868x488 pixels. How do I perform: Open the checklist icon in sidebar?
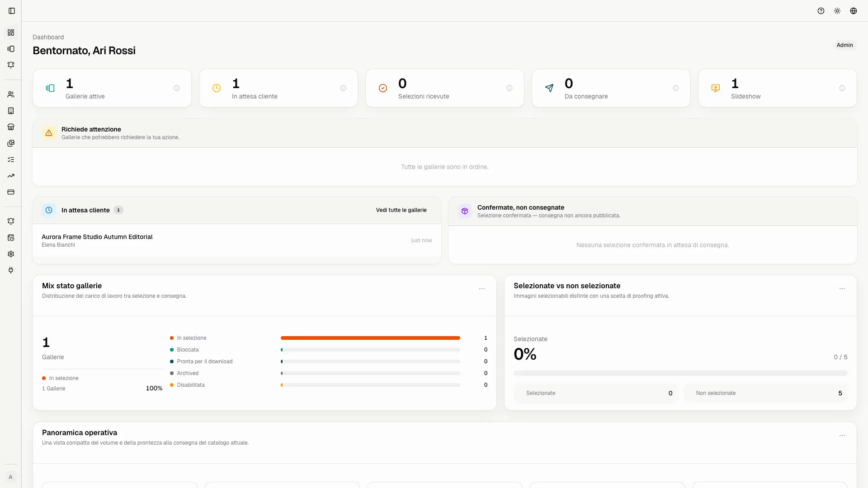11,160
